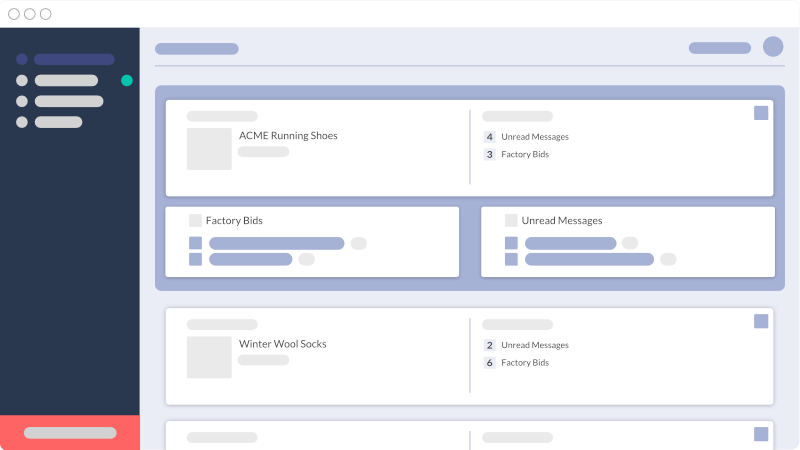Click the tag pill after first Factory Bids row
Viewport: 800px width, 450px height.
coord(359,243)
